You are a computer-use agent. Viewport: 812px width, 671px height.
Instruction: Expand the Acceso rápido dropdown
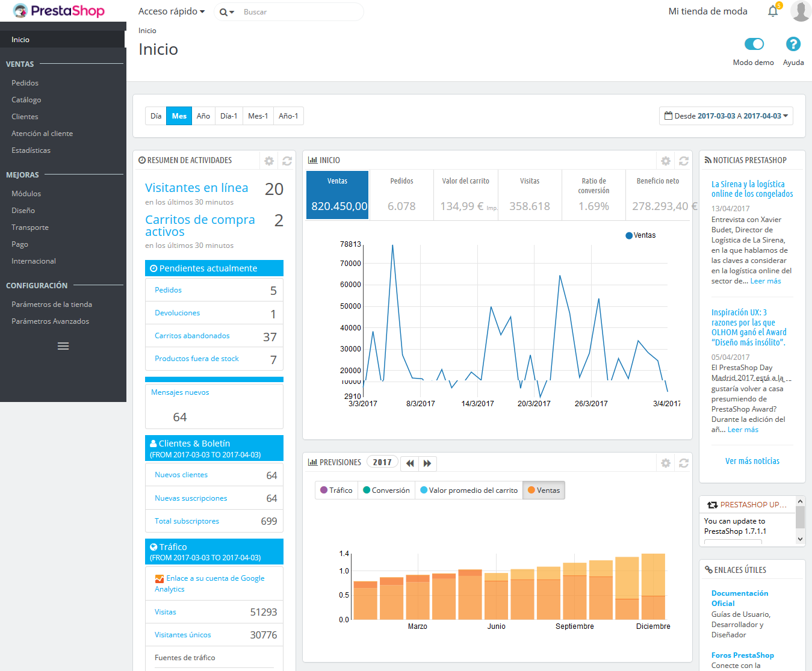pyautogui.click(x=172, y=11)
